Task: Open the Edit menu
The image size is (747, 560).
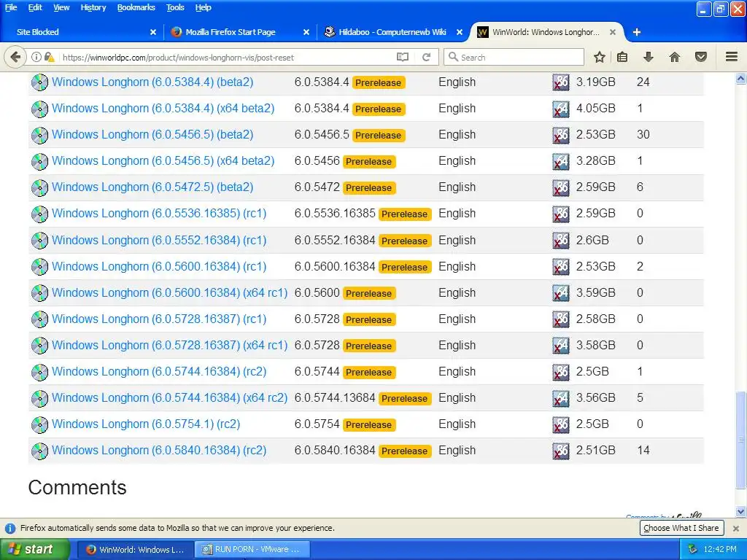Action: click(35, 7)
